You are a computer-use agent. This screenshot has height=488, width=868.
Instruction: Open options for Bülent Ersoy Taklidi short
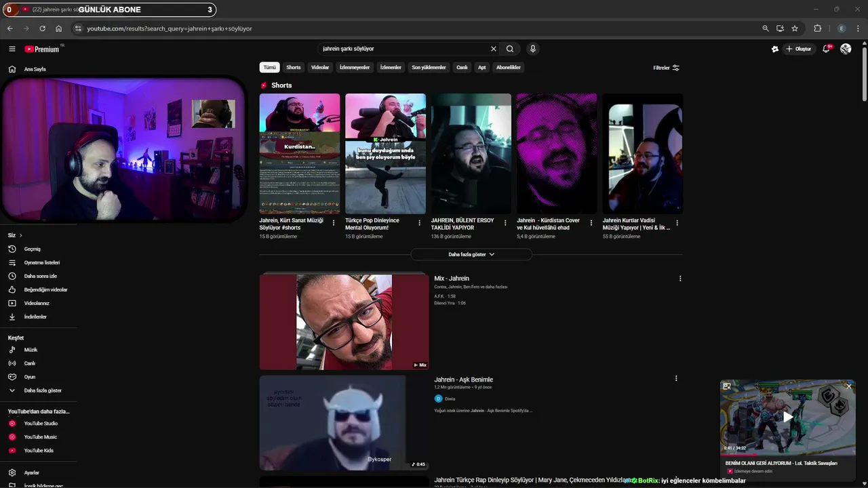505,223
